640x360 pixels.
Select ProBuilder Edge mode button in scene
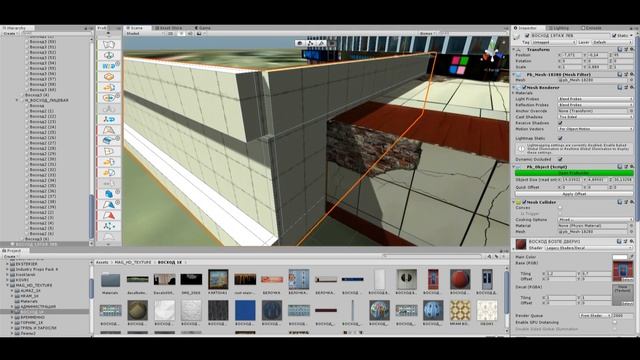[x=321, y=43]
